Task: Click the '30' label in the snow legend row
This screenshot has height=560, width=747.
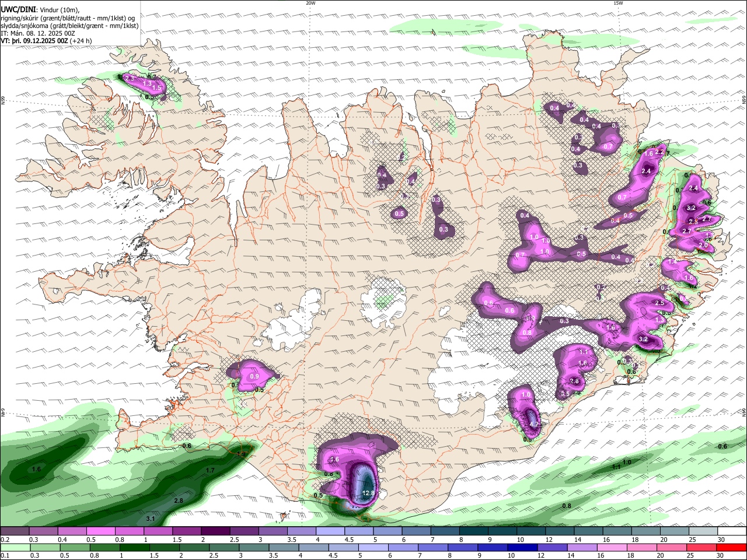Action: (x=721, y=540)
